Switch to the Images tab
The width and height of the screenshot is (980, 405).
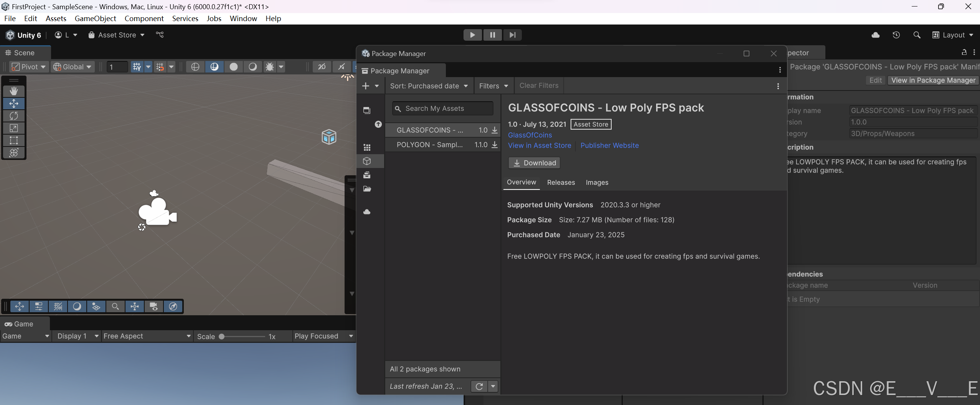(x=597, y=183)
